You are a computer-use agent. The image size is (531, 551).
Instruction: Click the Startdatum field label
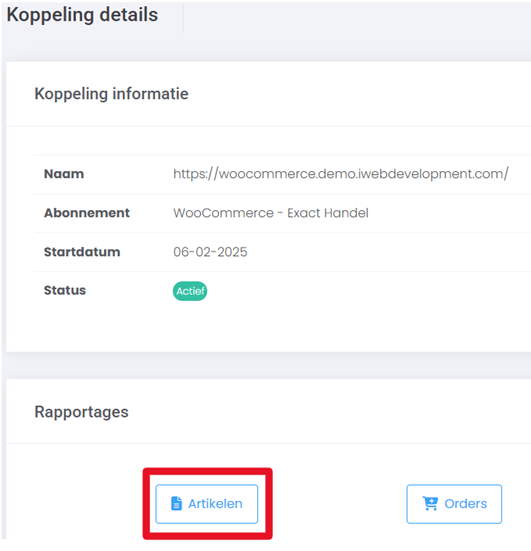point(82,252)
